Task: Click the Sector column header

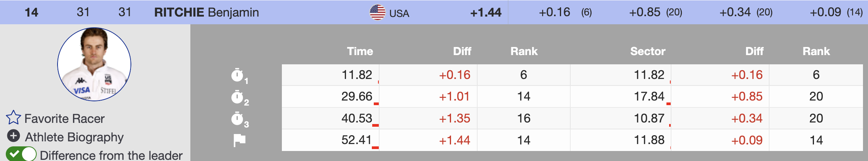Action: pos(648,51)
